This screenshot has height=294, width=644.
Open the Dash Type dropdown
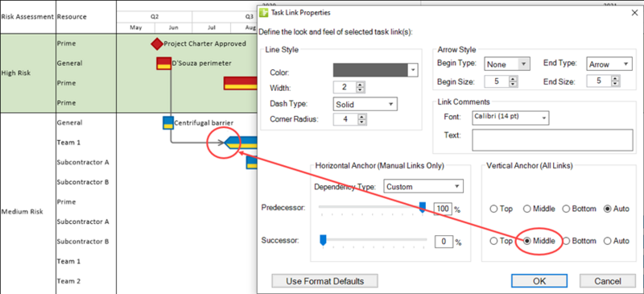pyautogui.click(x=365, y=104)
